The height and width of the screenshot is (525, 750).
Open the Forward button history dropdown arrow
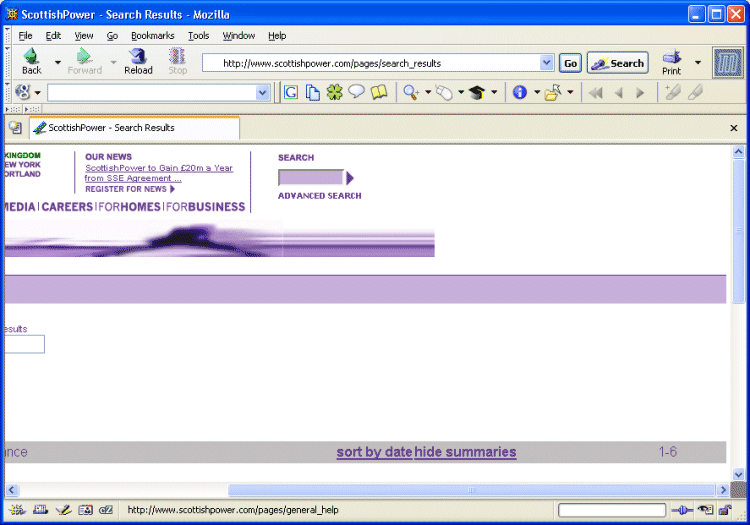point(113,62)
